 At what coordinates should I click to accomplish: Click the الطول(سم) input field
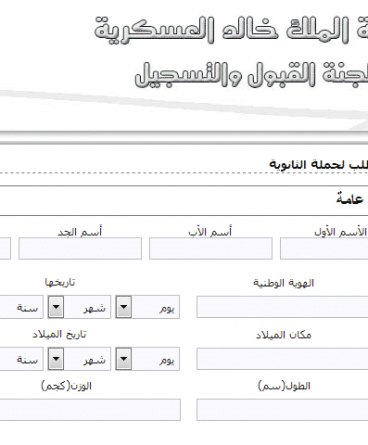coord(282,410)
